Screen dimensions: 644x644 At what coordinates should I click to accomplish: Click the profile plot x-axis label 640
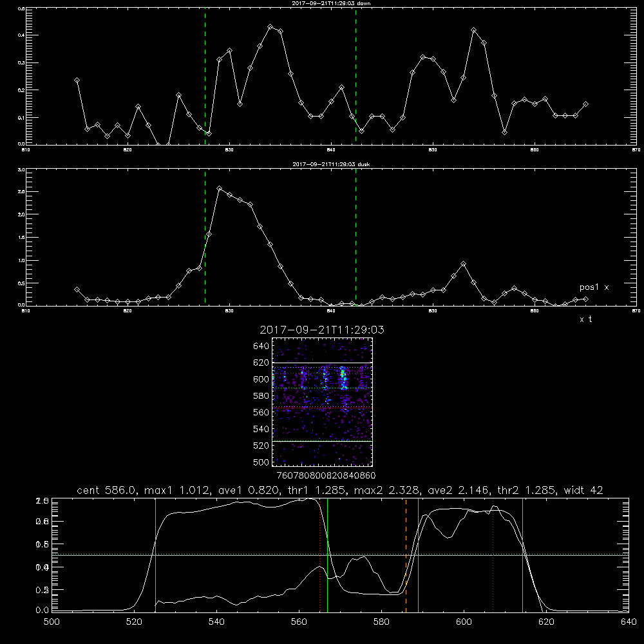tap(629, 622)
